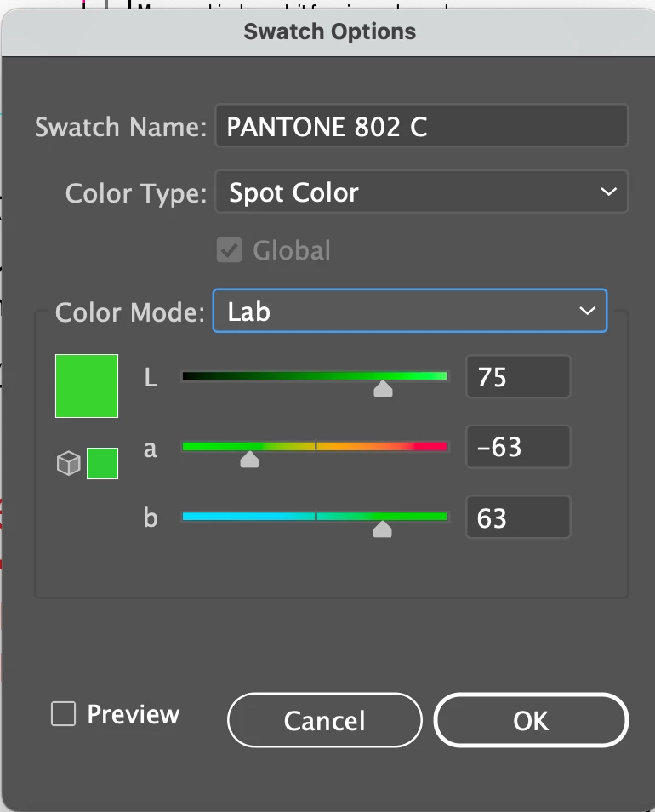Click the Color Mode label
The image size is (655, 812).
(x=130, y=312)
